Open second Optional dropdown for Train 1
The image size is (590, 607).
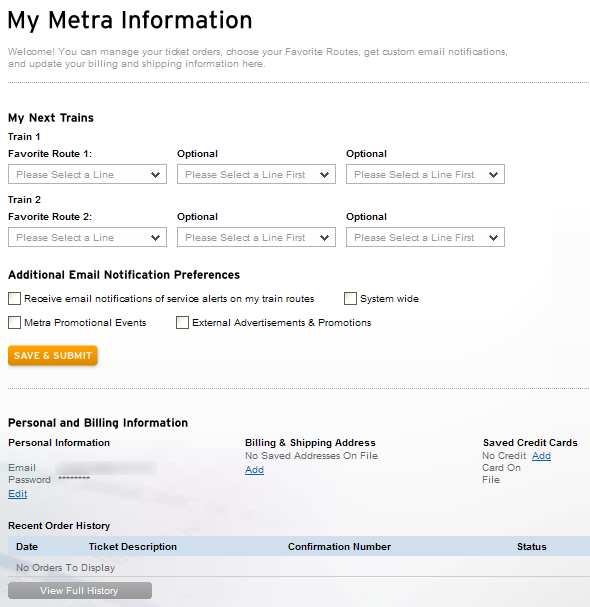coord(425,174)
